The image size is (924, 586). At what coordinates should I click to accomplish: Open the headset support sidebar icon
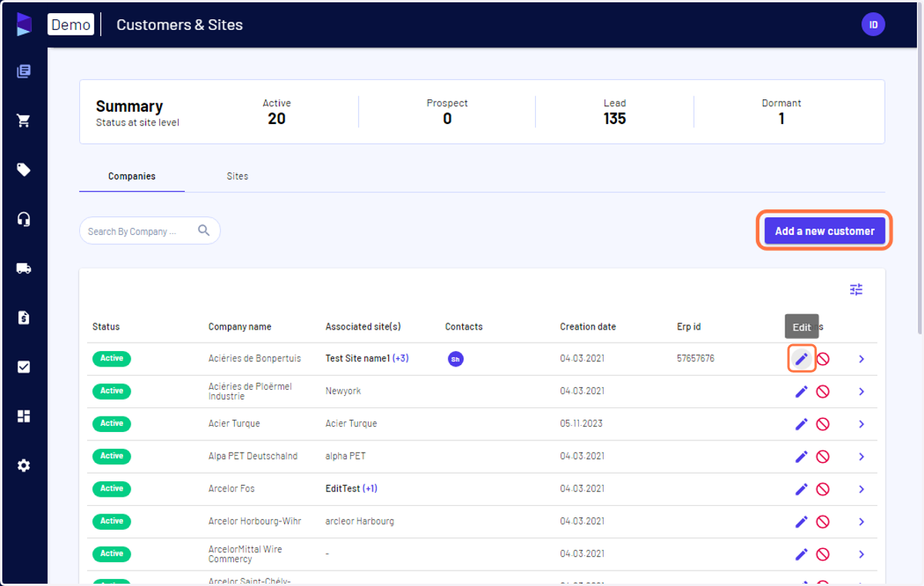24,219
